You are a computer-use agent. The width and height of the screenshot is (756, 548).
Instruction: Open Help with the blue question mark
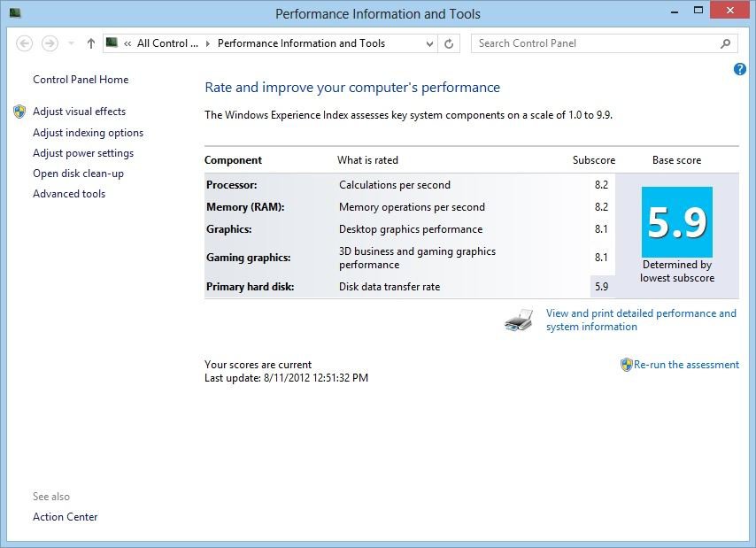pyautogui.click(x=739, y=69)
